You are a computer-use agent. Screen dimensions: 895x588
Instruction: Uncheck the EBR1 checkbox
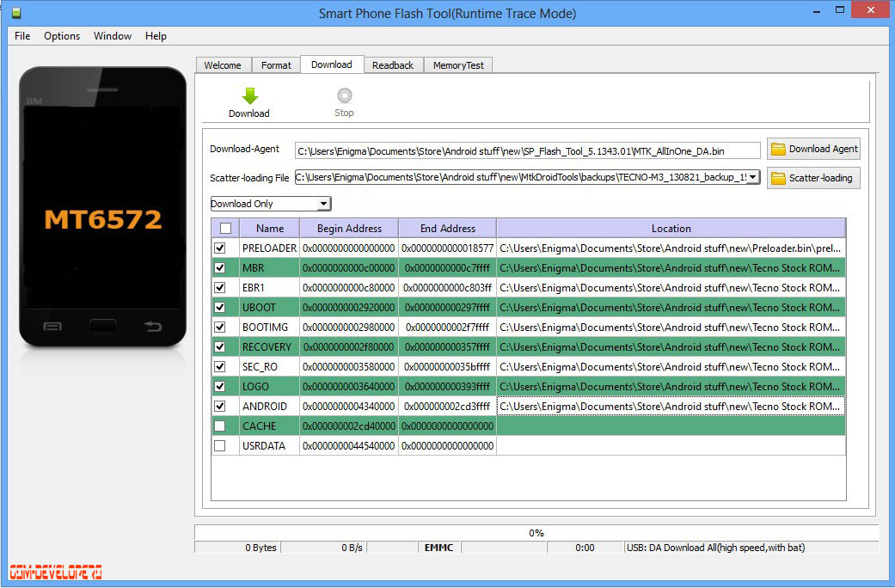[x=220, y=288]
